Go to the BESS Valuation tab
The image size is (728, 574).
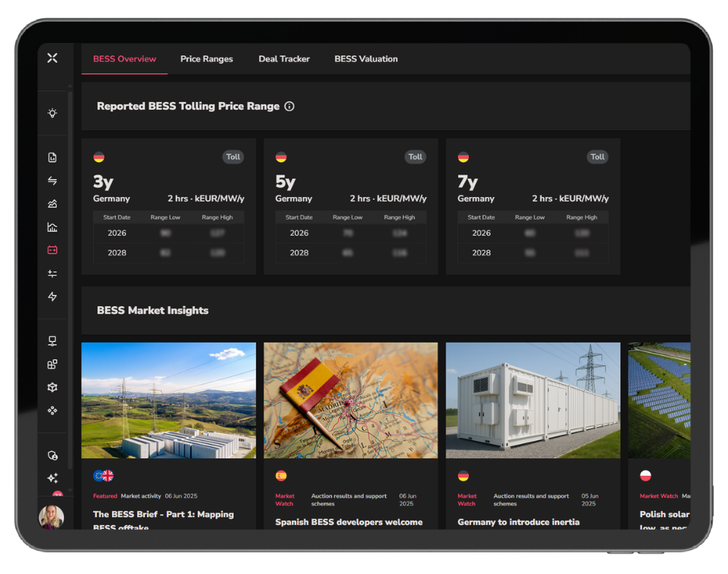click(x=366, y=59)
